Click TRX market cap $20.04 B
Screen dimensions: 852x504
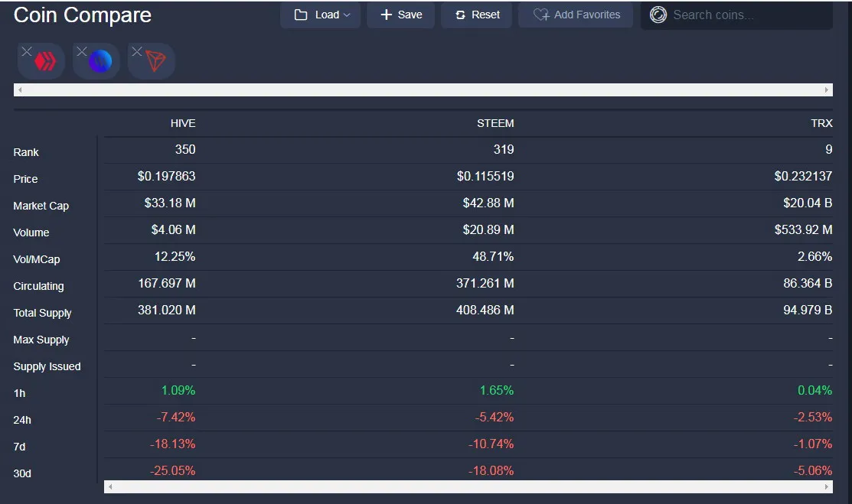[x=808, y=203]
